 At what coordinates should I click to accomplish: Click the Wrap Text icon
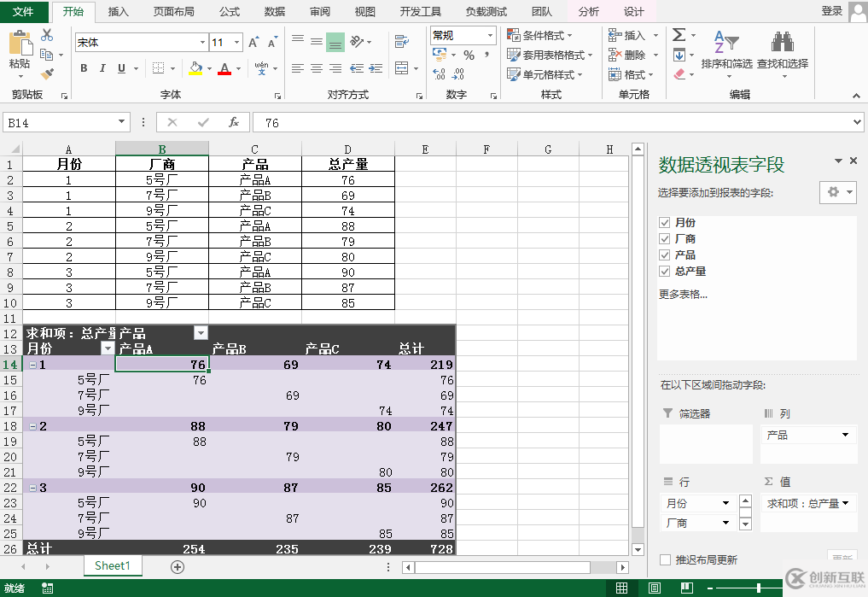click(402, 41)
